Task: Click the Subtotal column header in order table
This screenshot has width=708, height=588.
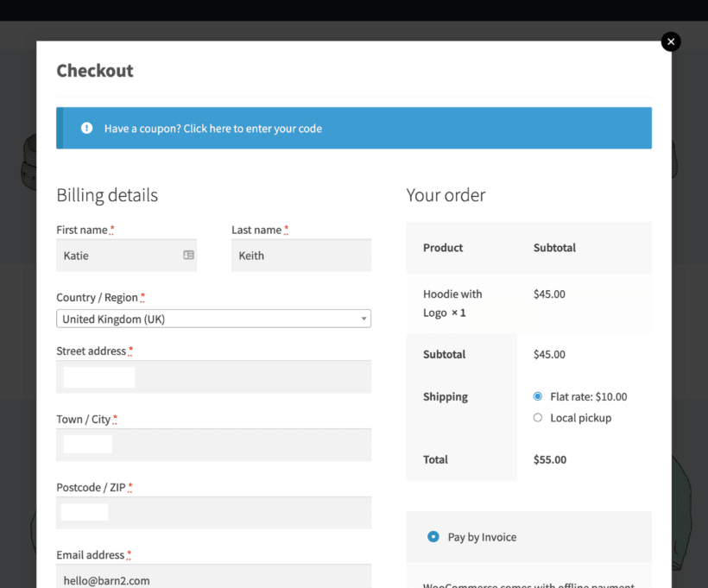Action: pyautogui.click(x=554, y=248)
